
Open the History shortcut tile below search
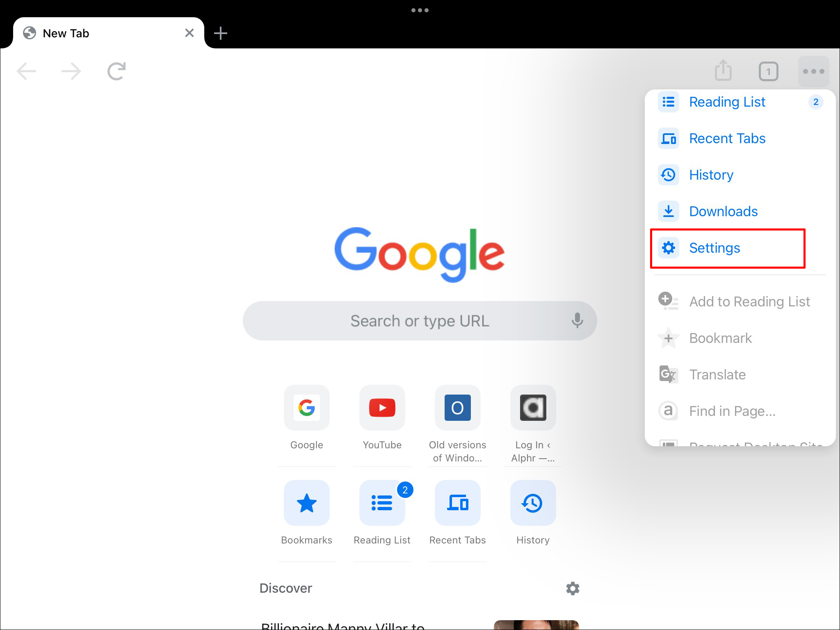coord(533,503)
